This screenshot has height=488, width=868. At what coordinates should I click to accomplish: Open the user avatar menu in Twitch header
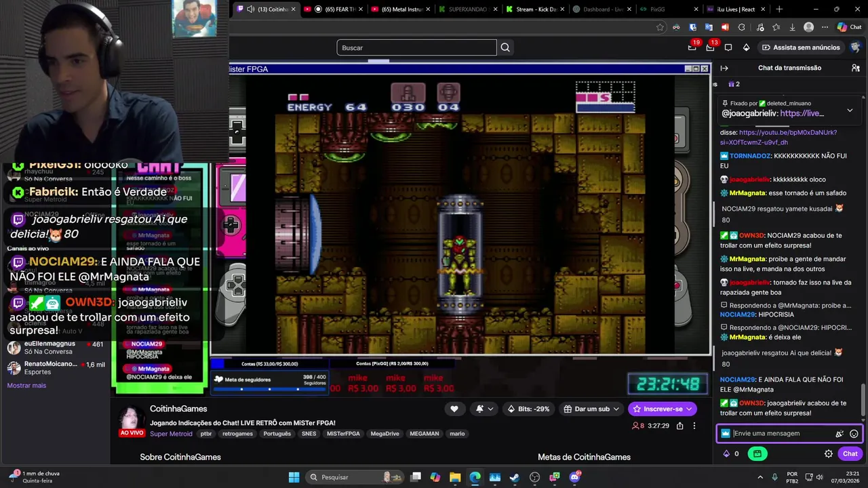point(855,47)
